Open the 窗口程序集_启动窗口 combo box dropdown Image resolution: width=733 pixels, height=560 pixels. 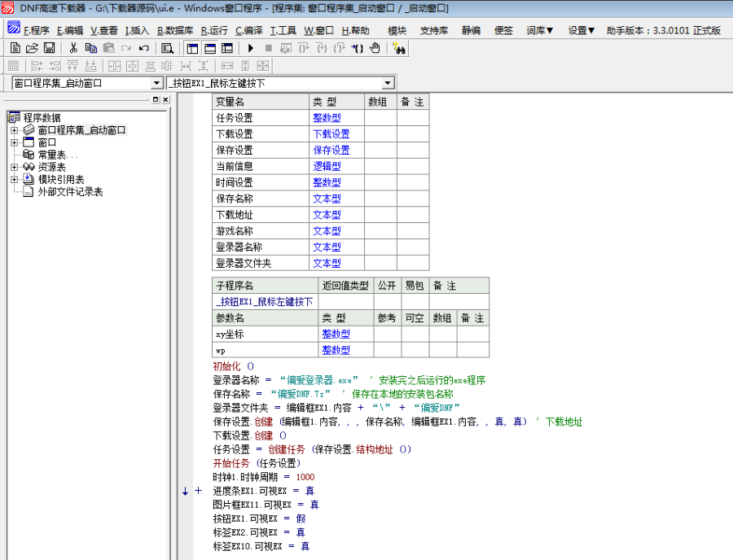(156, 84)
